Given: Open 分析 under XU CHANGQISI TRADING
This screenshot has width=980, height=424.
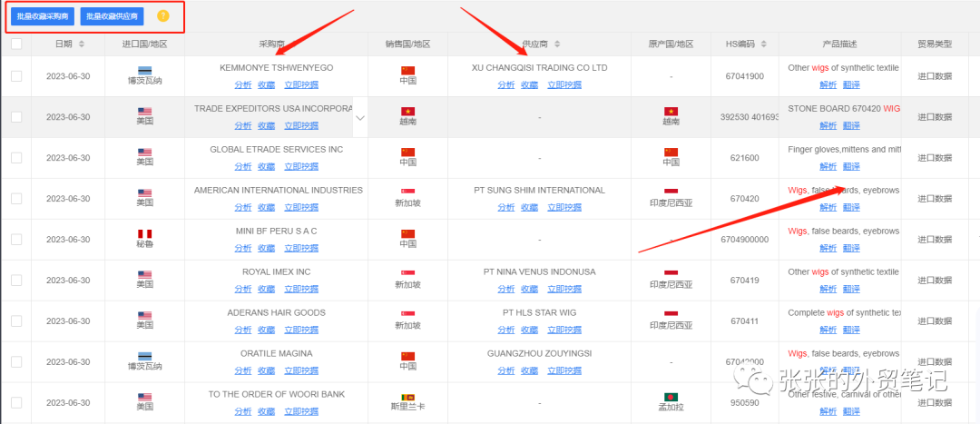Looking at the screenshot, I should (x=506, y=84).
